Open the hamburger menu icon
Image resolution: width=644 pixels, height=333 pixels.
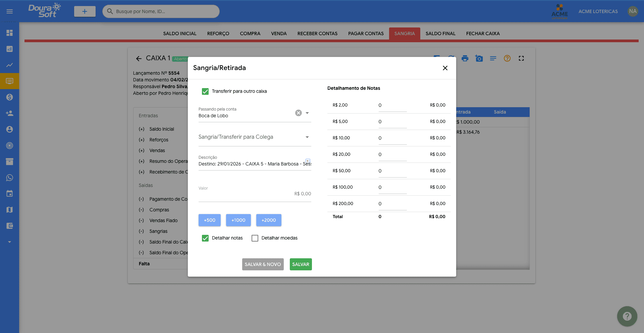(x=9, y=11)
